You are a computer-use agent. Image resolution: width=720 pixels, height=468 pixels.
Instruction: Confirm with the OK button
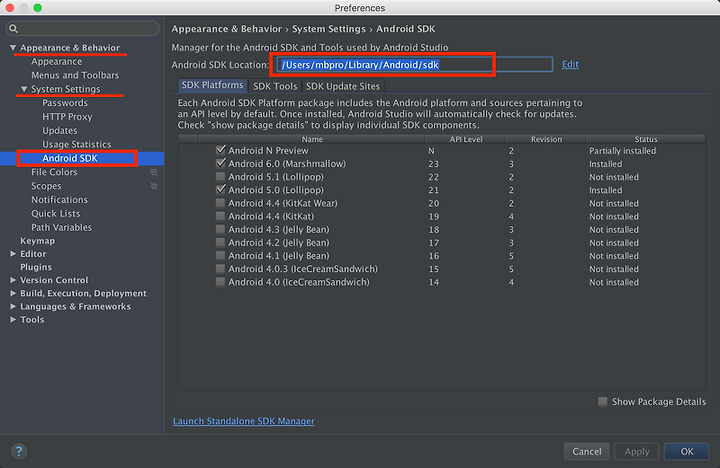click(686, 451)
